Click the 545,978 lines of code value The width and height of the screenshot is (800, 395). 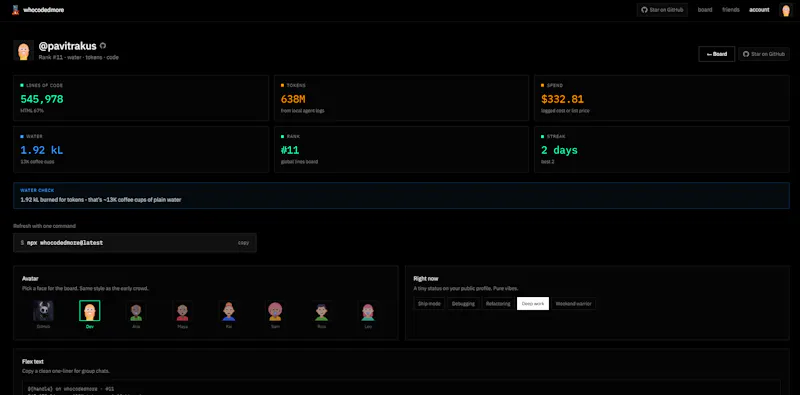click(42, 99)
